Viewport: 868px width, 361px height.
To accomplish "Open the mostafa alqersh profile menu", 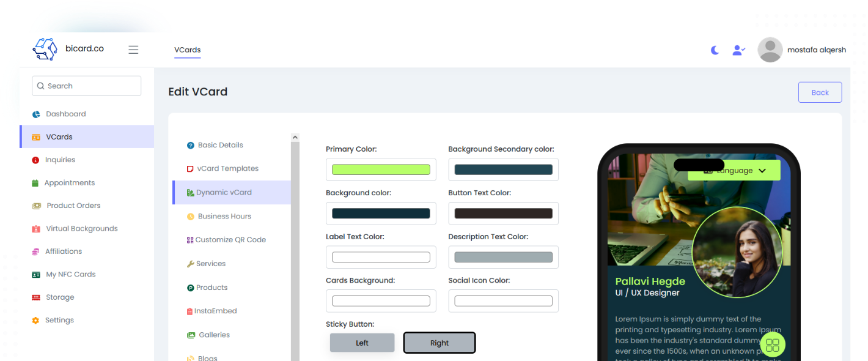I will pos(801,50).
